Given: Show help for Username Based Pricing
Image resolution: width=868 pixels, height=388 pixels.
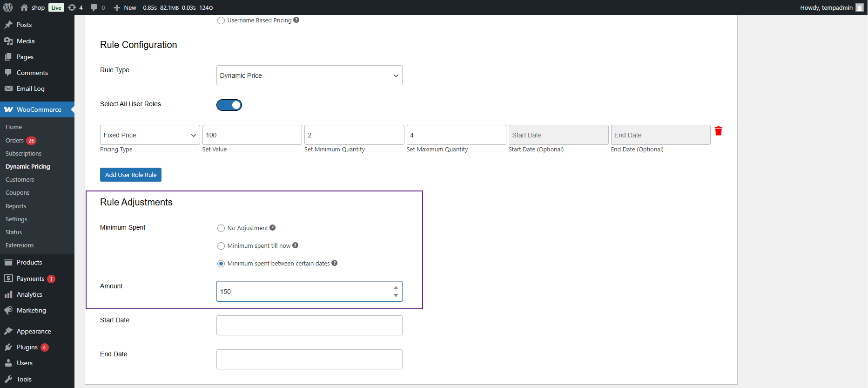Looking at the screenshot, I should tap(296, 20).
